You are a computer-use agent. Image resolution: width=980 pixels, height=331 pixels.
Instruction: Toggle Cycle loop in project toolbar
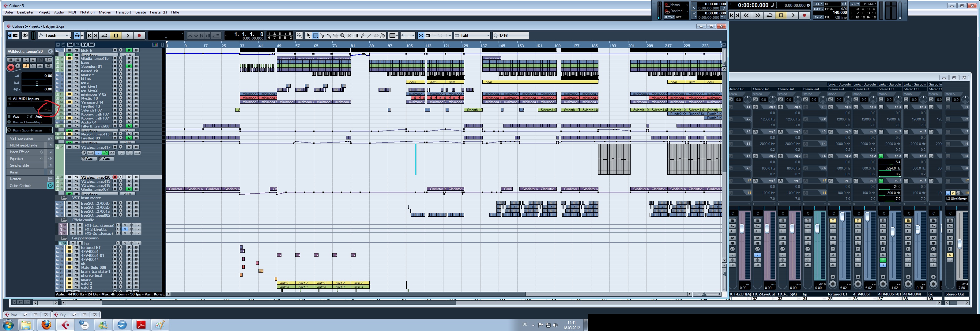pos(105,36)
